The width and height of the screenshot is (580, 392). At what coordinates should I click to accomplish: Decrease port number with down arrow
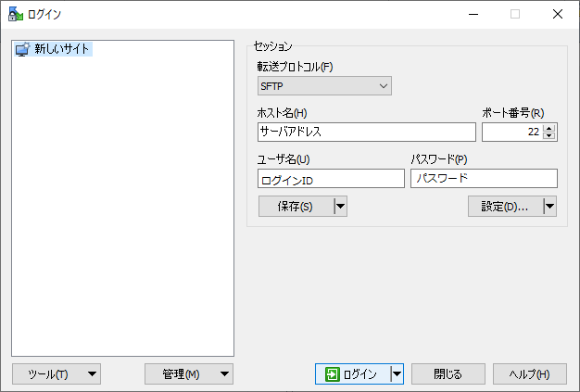click(x=549, y=136)
